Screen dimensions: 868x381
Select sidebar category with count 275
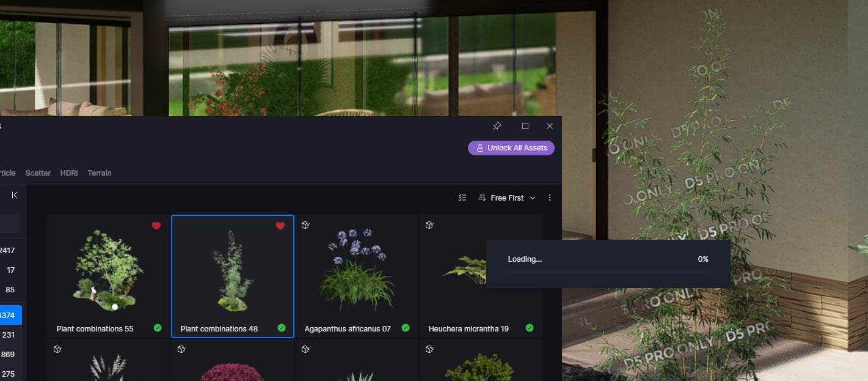(10, 374)
